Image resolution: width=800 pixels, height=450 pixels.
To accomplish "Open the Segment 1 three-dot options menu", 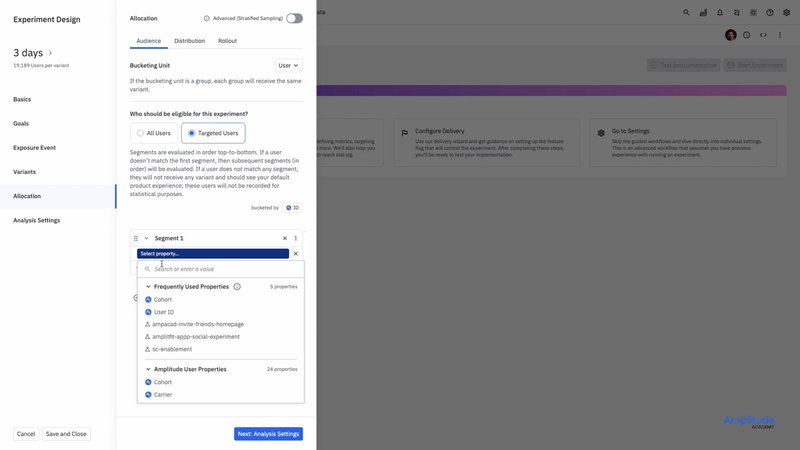I will (296, 238).
